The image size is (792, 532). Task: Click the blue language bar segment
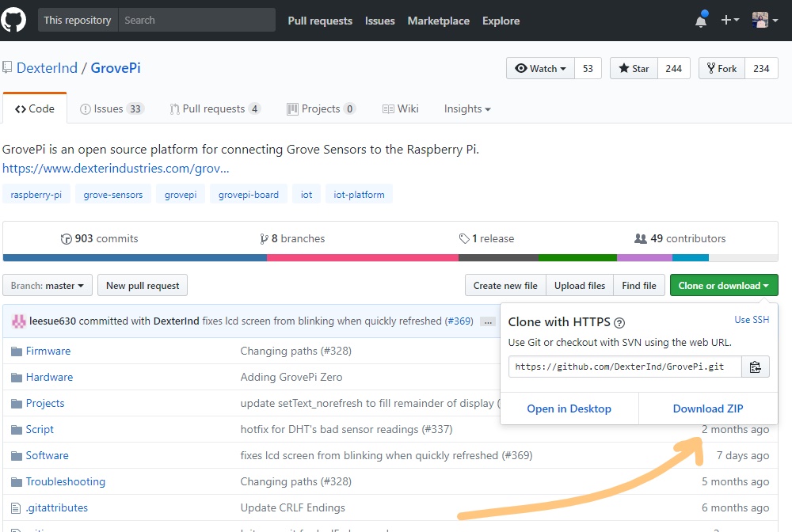pyautogui.click(x=135, y=258)
